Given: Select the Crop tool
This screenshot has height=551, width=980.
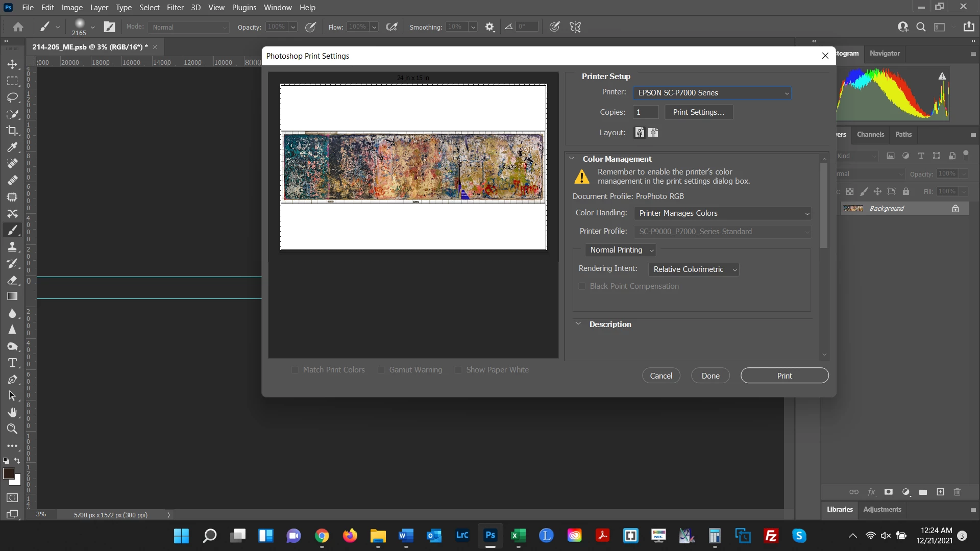Looking at the screenshot, I should (x=12, y=131).
